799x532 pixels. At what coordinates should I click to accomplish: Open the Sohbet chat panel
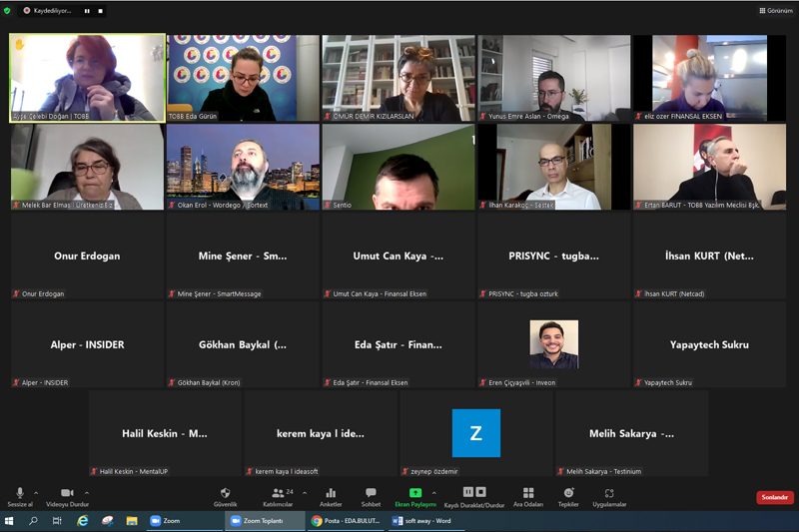pos(371,496)
